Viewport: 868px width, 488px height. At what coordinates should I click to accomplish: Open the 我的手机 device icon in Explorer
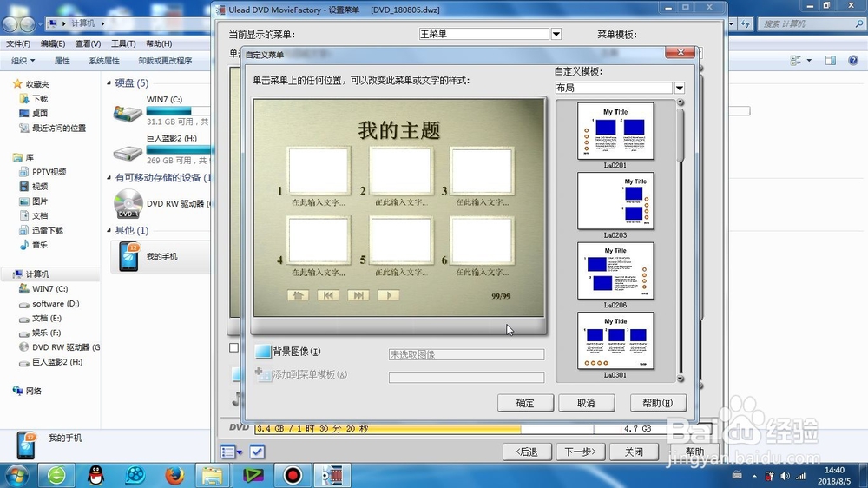click(128, 256)
